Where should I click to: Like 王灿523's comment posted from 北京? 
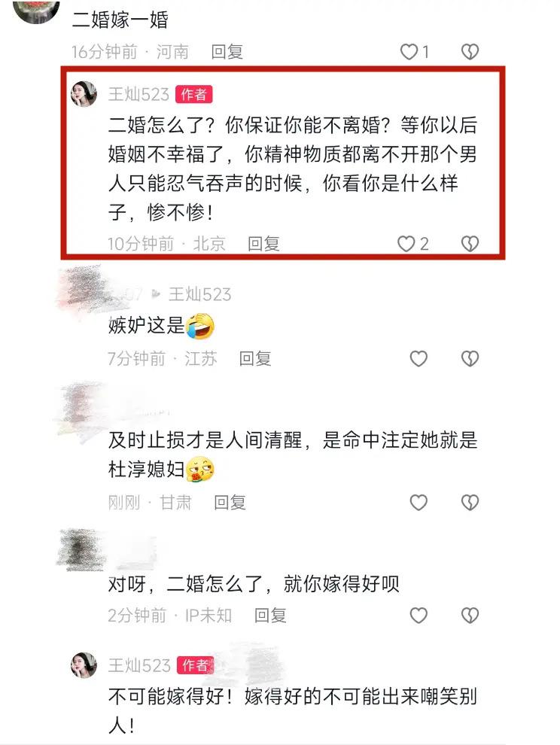[406, 245]
